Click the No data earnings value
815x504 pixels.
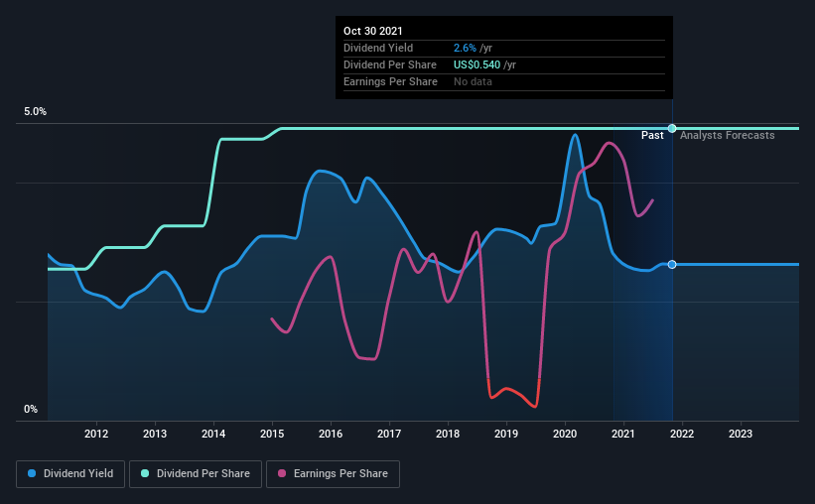(473, 81)
